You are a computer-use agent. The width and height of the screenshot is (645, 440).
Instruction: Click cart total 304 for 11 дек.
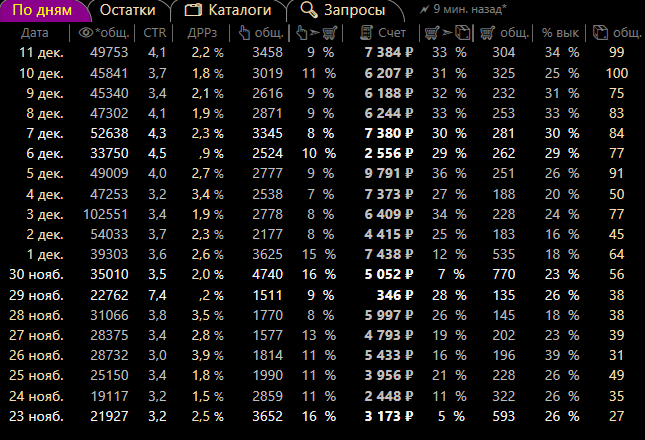503,52
